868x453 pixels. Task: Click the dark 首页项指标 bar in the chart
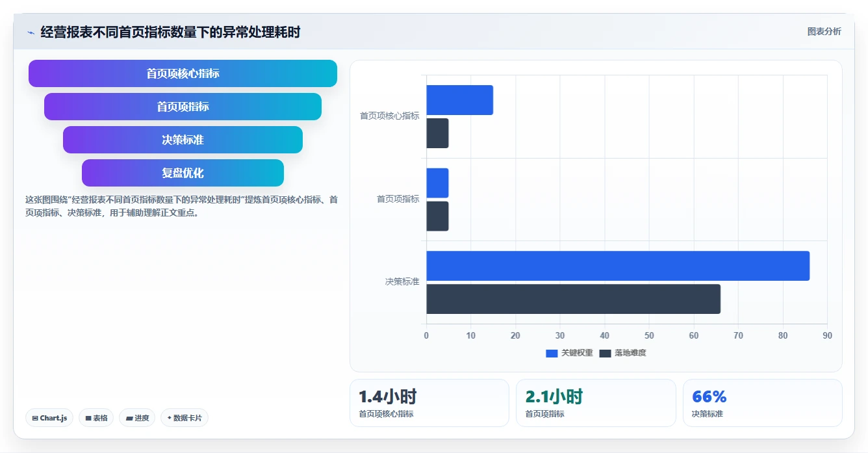coord(437,216)
